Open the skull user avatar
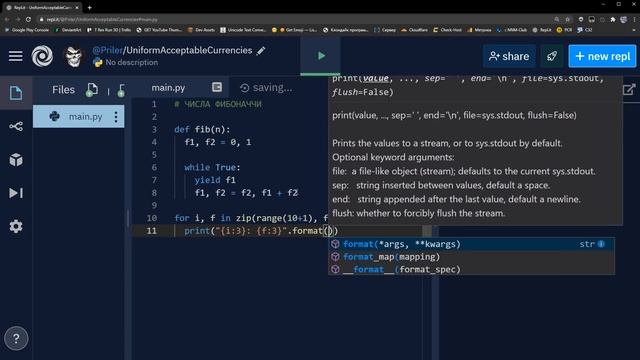 (x=74, y=56)
